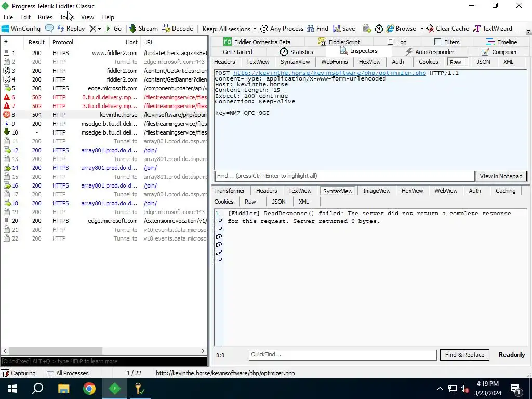Screen dimensions: 532x399
Task: Open the AutoResponder tab
Action: click(x=430, y=52)
